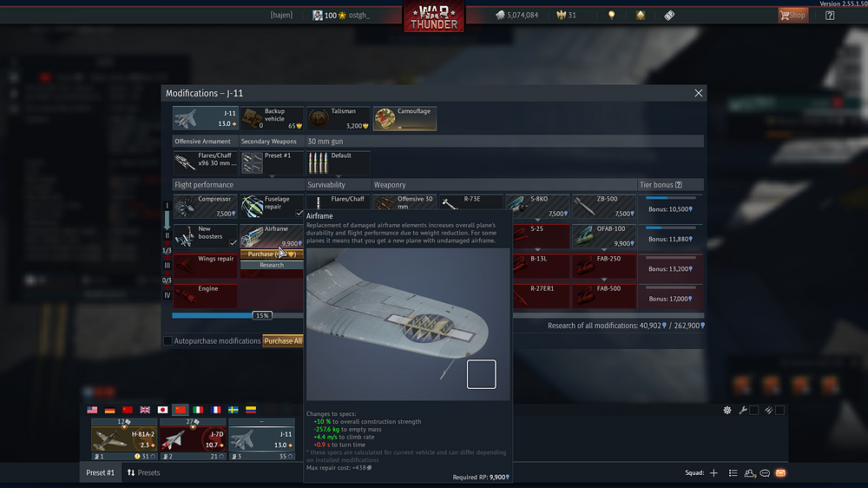Switch to the Preset #1 bottom tab

coord(100,472)
